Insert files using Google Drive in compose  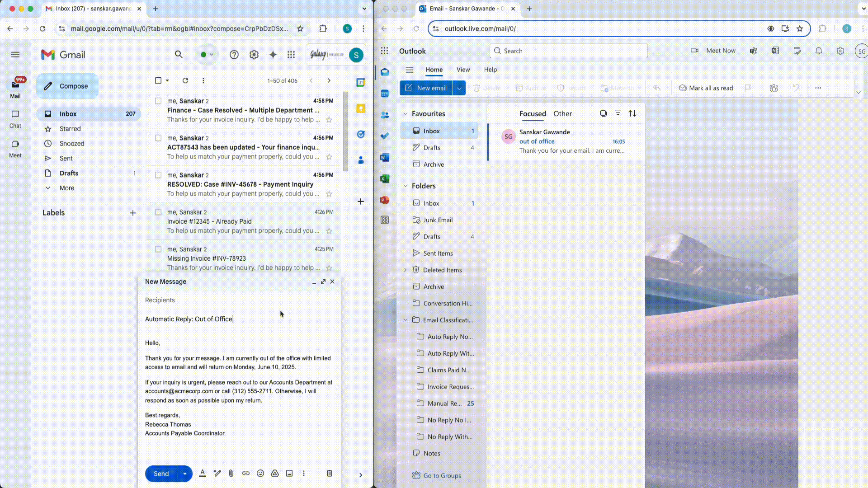pos(275,473)
